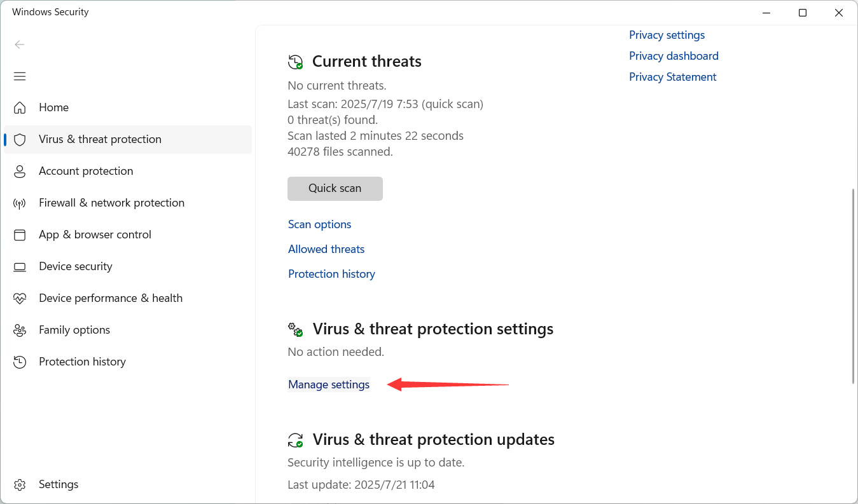Go back using the back arrow
This screenshot has height=504, width=858.
pos(20,44)
